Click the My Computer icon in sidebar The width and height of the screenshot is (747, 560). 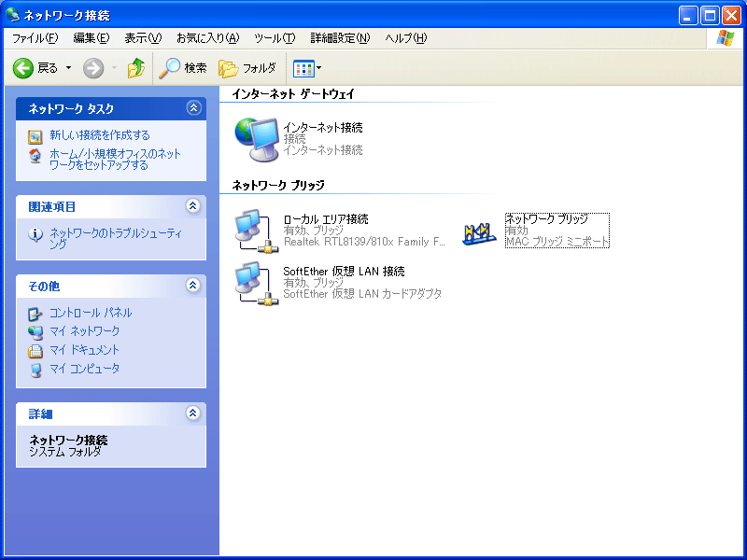tap(35, 370)
